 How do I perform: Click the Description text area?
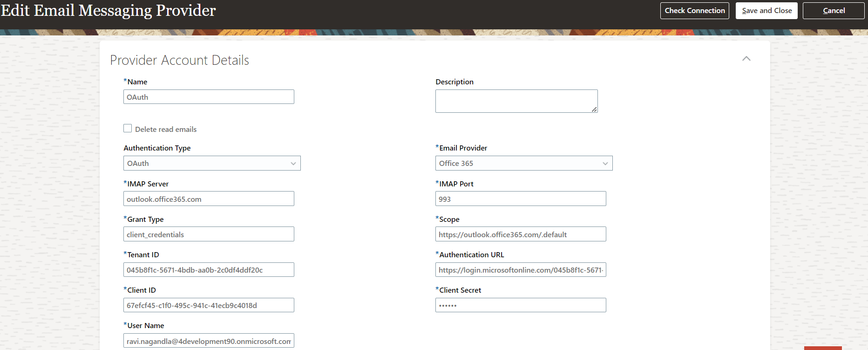pyautogui.click(x=516, y=101)
